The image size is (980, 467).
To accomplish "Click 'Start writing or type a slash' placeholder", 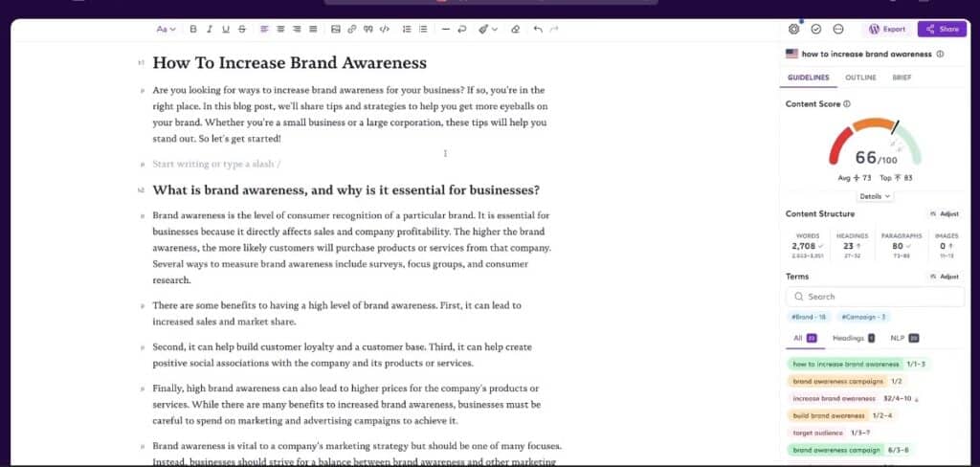I will tap(216, 164).
